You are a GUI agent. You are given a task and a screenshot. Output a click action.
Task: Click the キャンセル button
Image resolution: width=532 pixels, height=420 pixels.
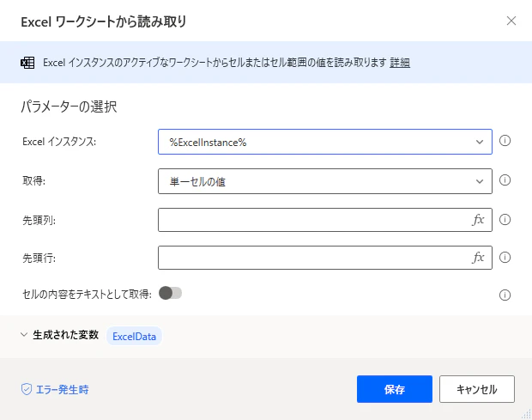(477, 389)
